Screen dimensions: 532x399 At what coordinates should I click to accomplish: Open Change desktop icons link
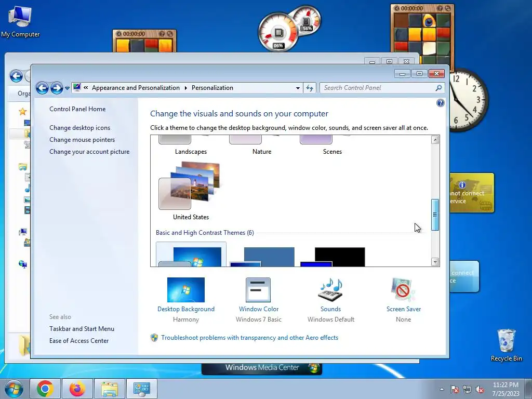point(79,128)
